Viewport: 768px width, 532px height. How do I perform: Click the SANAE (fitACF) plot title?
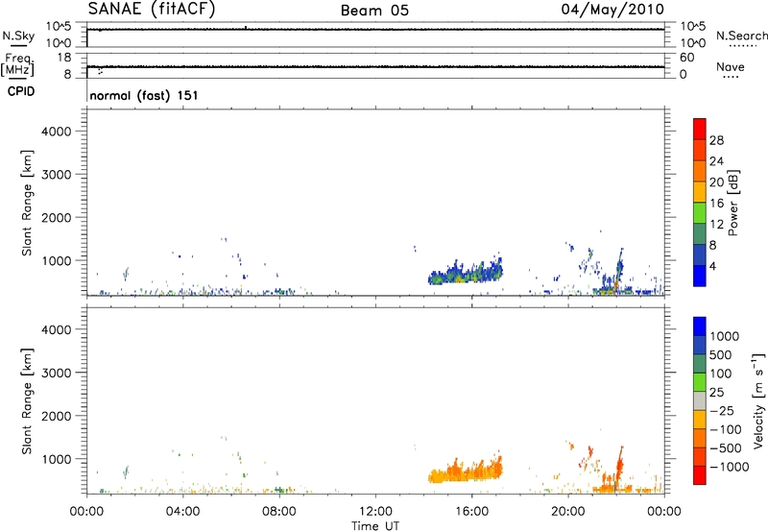152,9
